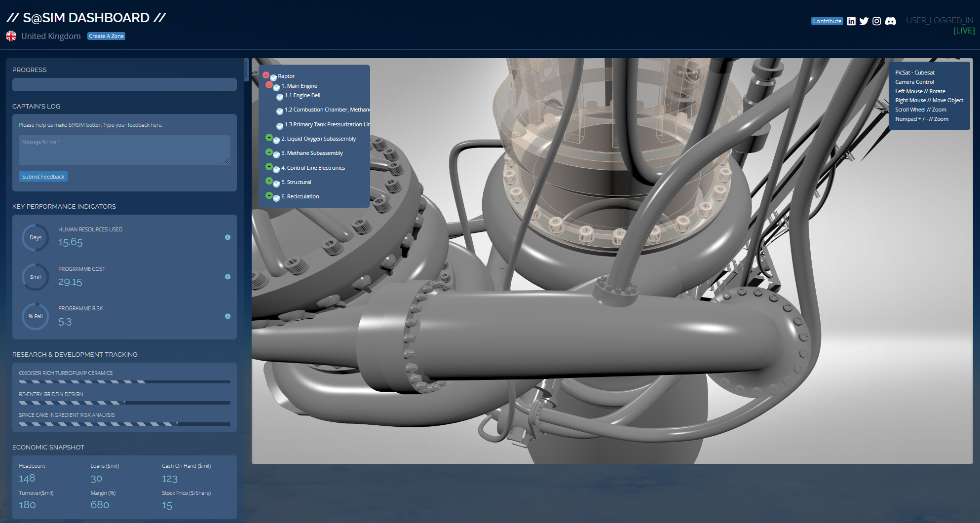Viewport: 980px width, 523px height.
Task: Click the Contribute button
Action: (827, 21)
